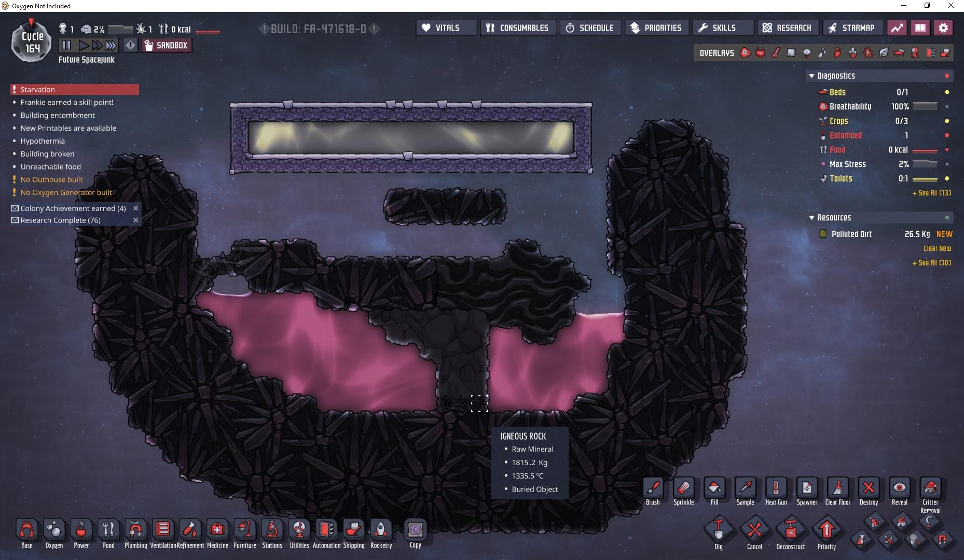Collapse the Diagnostics panel
Image resolution: width=964 pixels, height=560 pixels.
click(811, 76)
